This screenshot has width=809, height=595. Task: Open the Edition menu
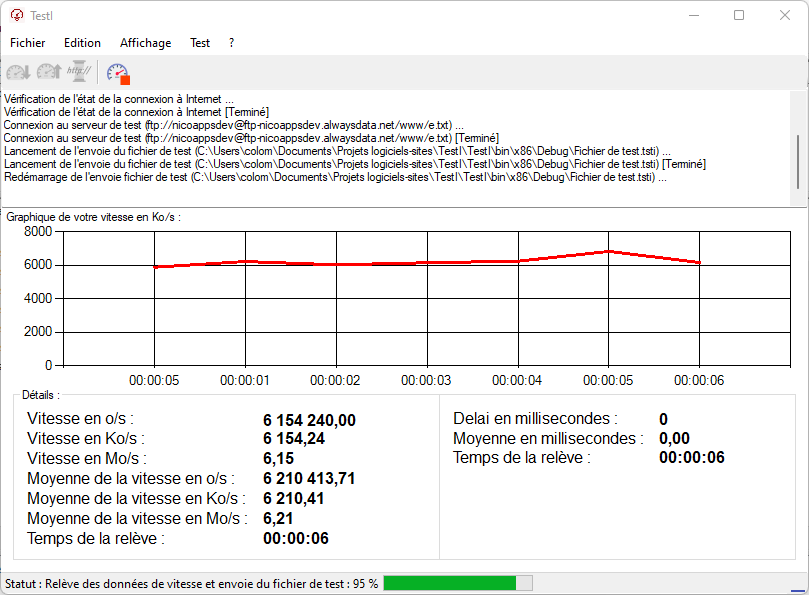coord(82,43)
